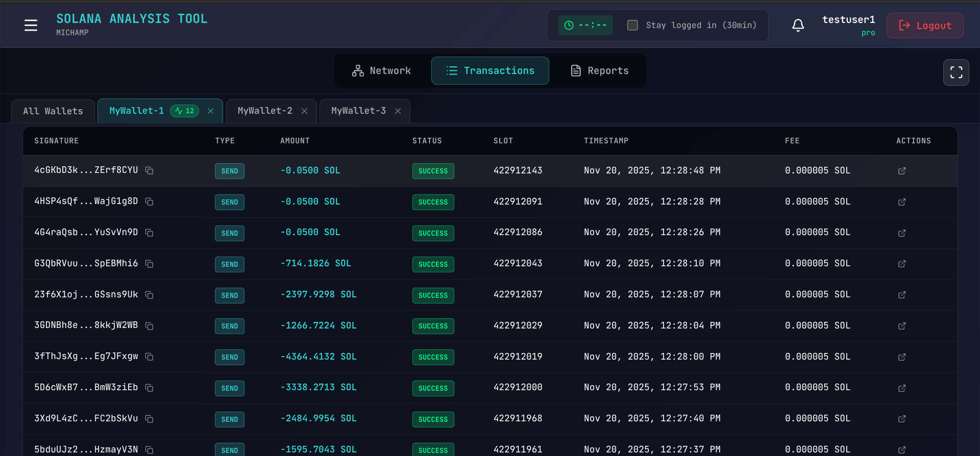
Task: Click the TIMESTAMP column header
Action: (x=606, y=141)
